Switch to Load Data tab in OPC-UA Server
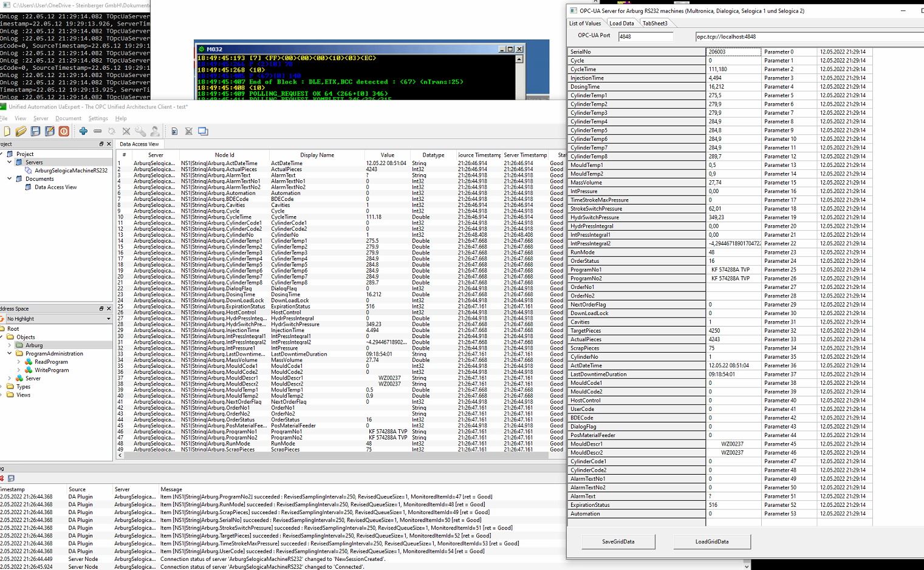The height and width of the screenshot is (570, 924). (x=621, y=23)
